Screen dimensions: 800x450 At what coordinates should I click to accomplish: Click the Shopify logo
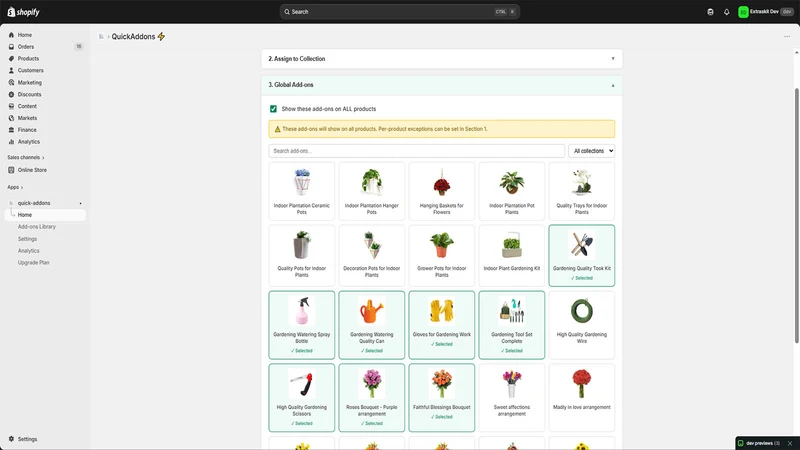click(23, 12)
